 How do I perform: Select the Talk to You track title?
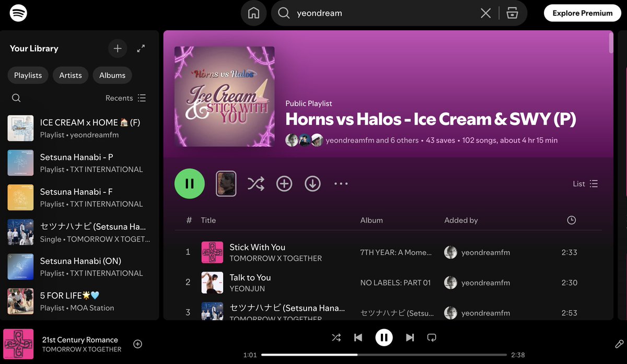coord(250,277)
